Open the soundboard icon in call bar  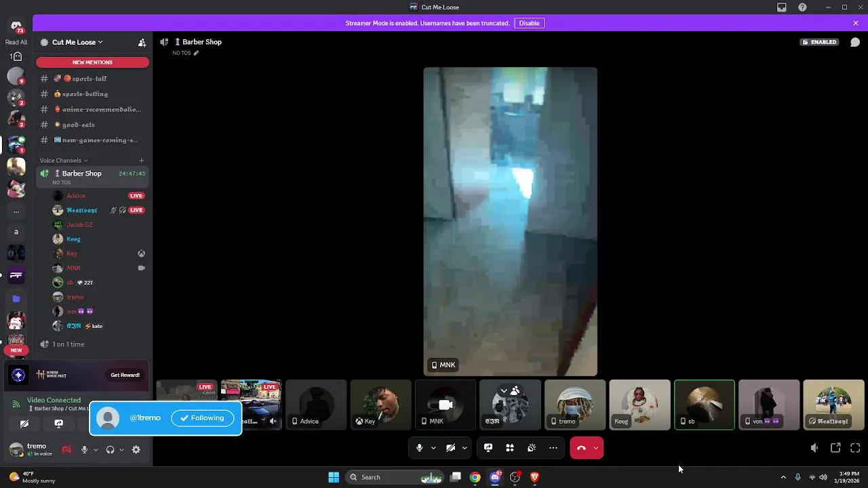click(x=532, y=448)
